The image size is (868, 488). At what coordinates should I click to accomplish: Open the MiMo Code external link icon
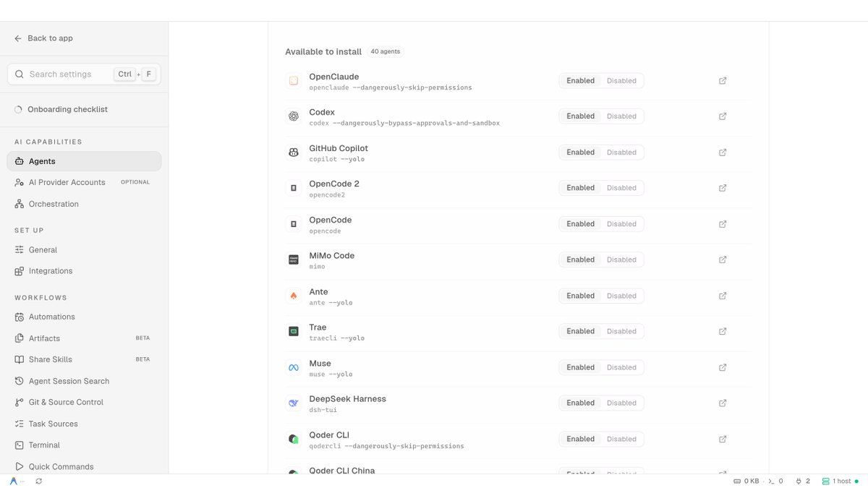(723, 260)
